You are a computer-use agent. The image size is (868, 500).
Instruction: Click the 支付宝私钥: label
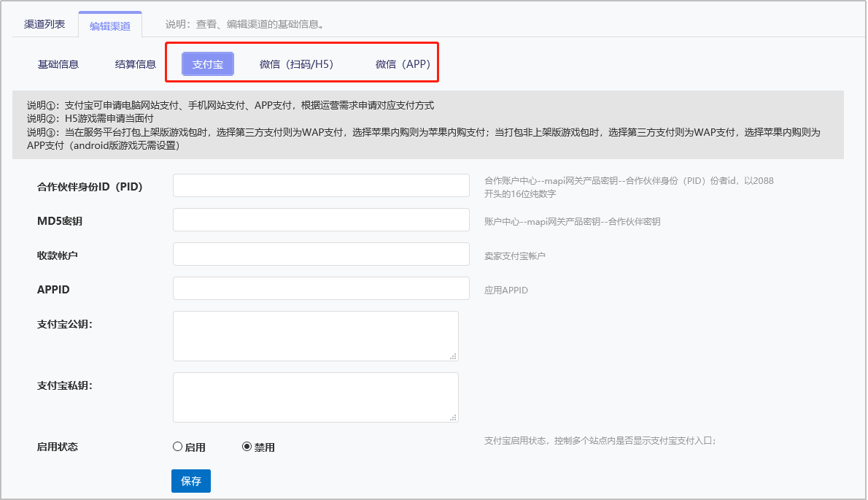(x=65, y=385)
